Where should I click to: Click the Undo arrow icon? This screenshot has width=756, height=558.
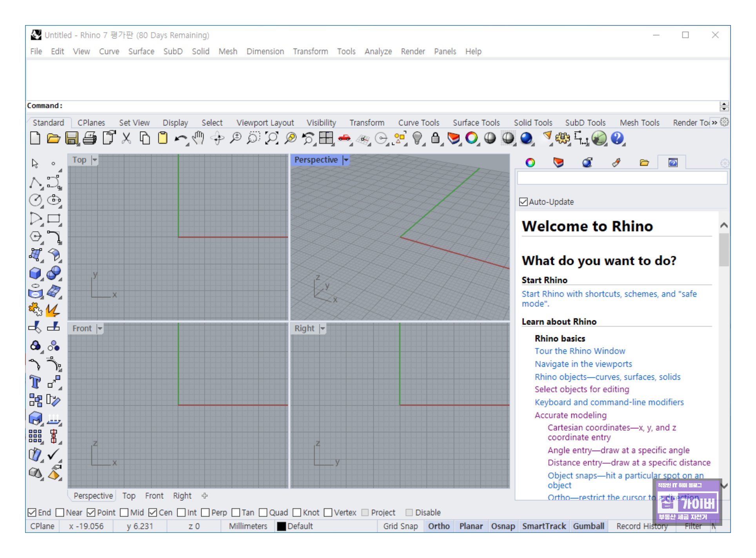coord(181,138)
